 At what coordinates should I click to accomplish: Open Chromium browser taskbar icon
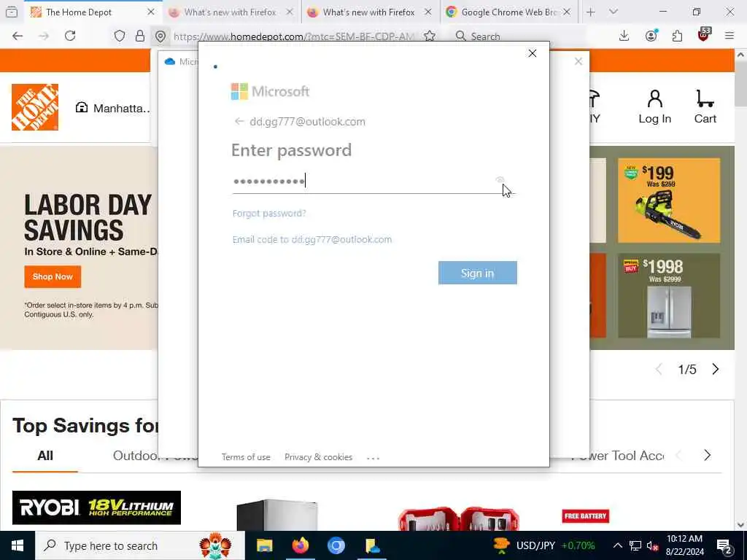(x=336, y=545)
